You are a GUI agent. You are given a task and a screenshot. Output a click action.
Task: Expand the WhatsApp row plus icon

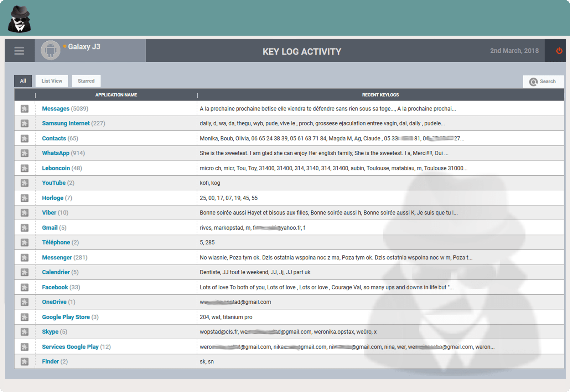coord(25,153)
